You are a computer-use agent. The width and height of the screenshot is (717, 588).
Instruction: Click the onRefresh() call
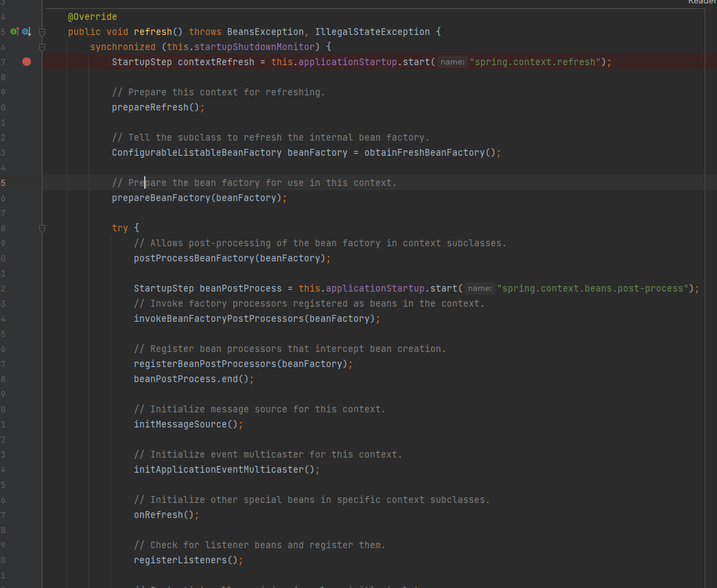point(164,515)
